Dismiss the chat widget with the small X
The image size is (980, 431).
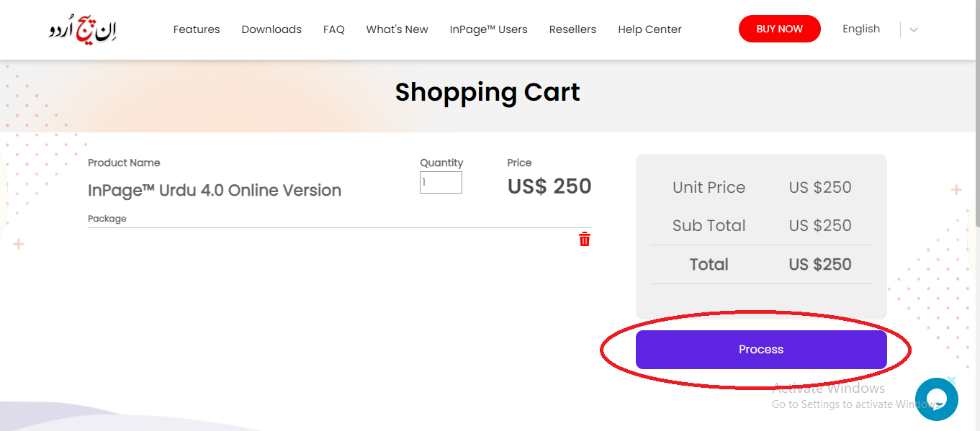[x=951, y=380]
